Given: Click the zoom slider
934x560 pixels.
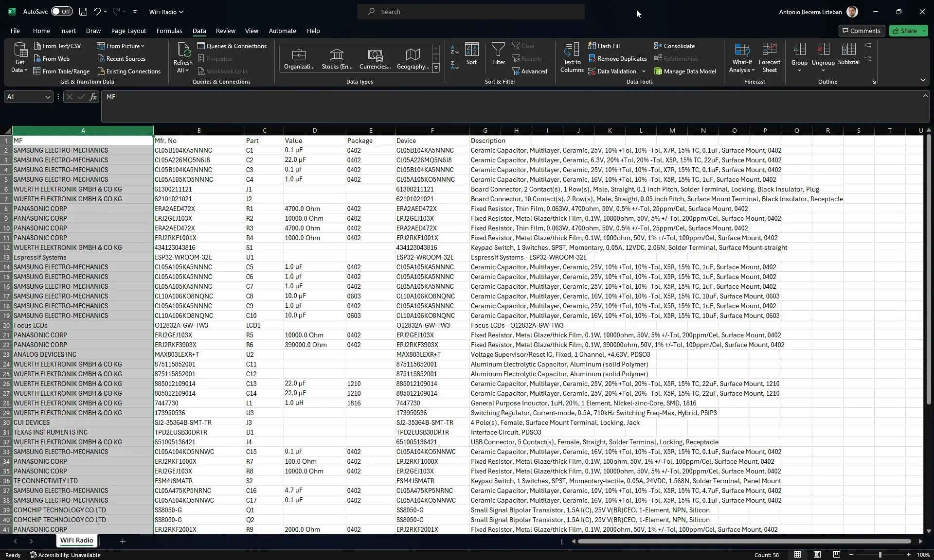Looking at the screenshot, I should [x=880, y=555].
